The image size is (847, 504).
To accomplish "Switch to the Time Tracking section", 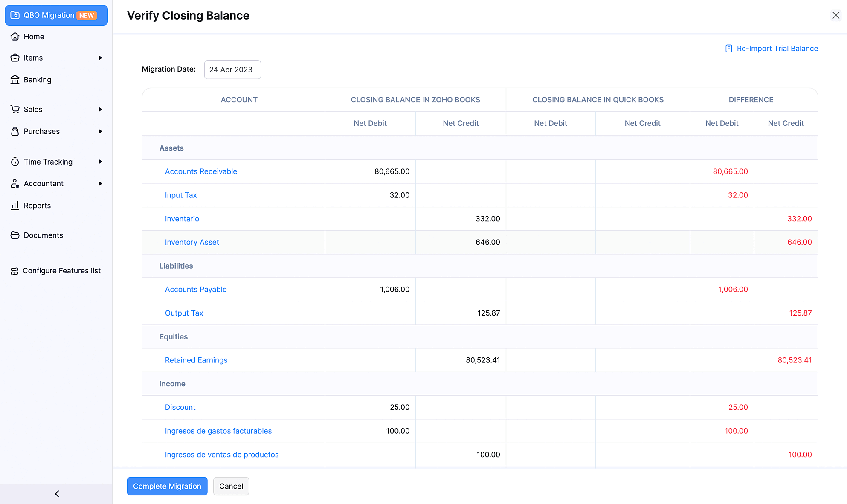I will click(48, 162).
